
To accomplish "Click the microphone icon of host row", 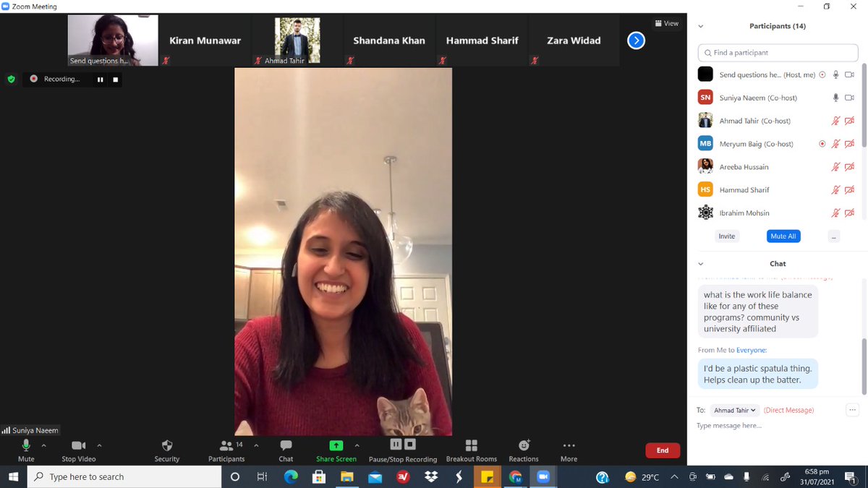I will click(x=835, y=74).
